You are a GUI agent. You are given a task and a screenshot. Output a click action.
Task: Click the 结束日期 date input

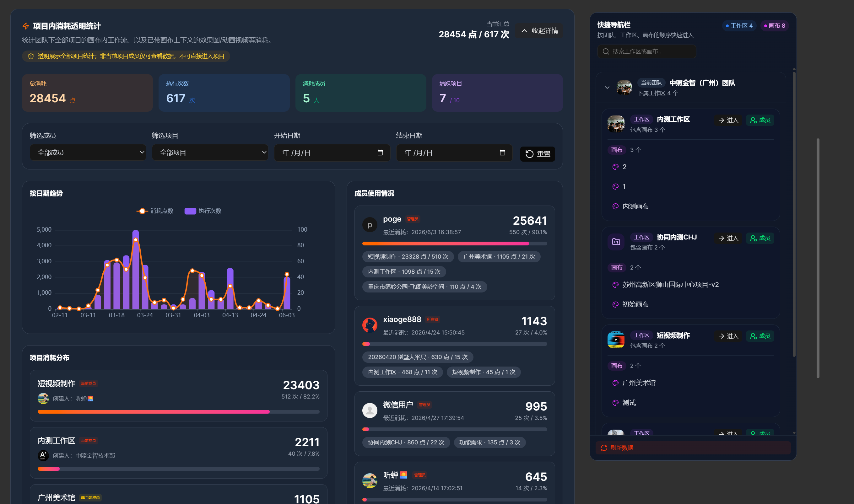pos(454,153)
